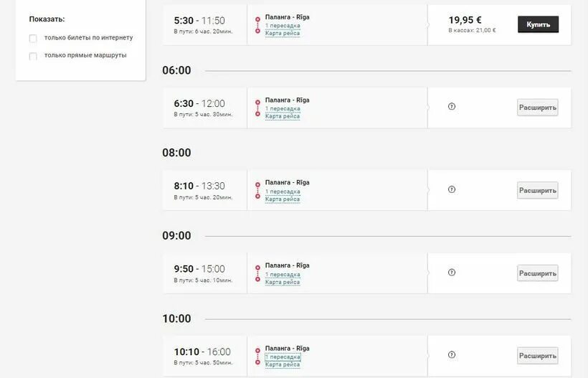The image size is (588, 378).
Task: Click route stops icon for 9:50 trip
Action: (257, 273)
